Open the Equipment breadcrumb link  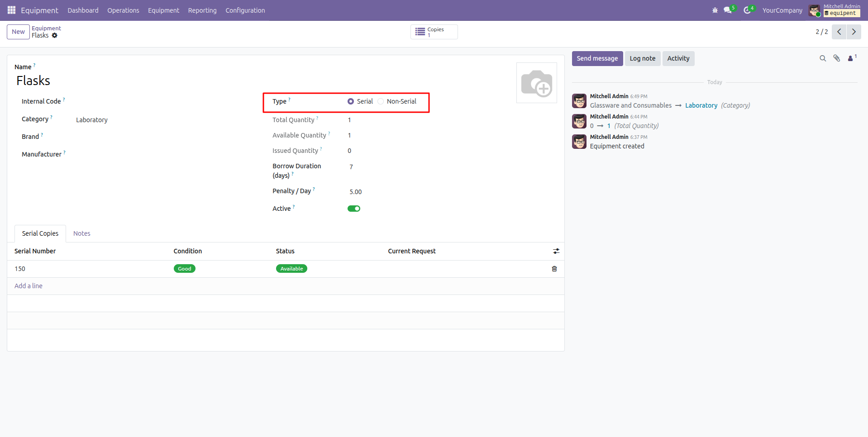[x=46, y=28]
